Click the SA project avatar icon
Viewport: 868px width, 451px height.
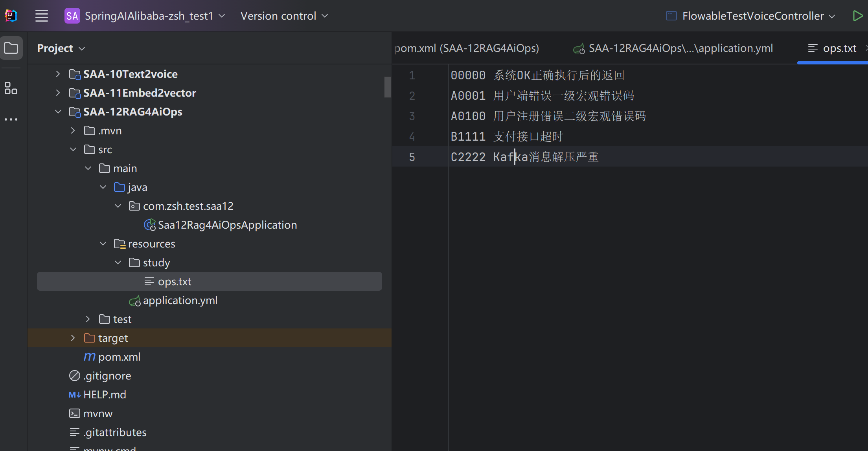[72, 16]
